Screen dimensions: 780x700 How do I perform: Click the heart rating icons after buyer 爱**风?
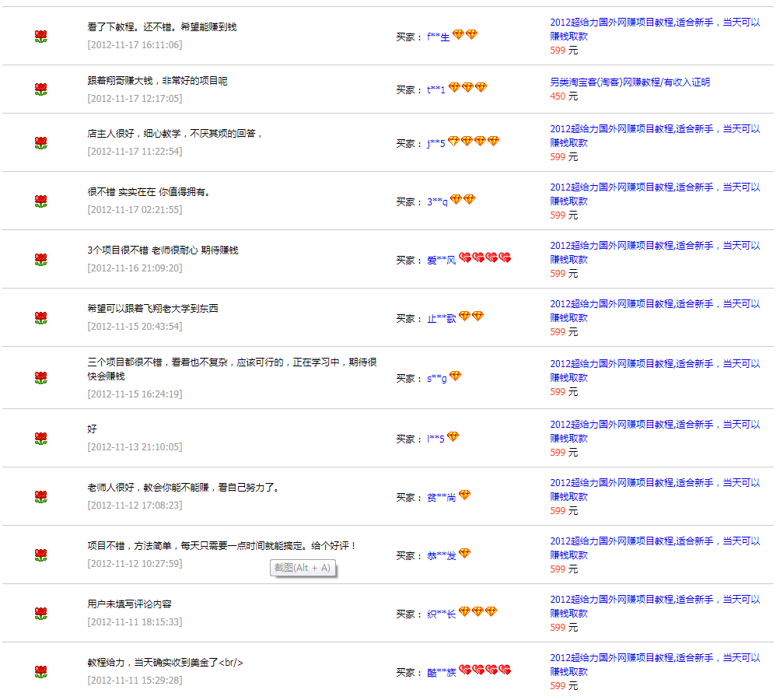pyautogui.click(x=484, y=258)
